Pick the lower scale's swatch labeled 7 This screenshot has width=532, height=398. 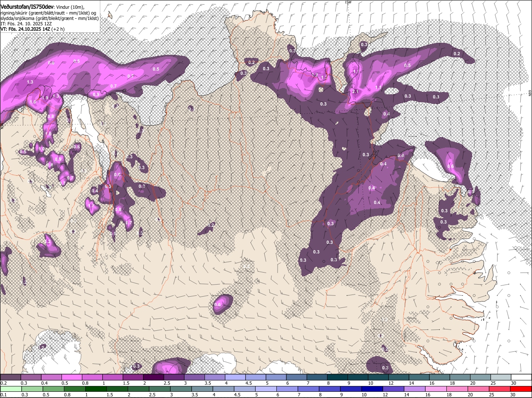coord(308,389)
